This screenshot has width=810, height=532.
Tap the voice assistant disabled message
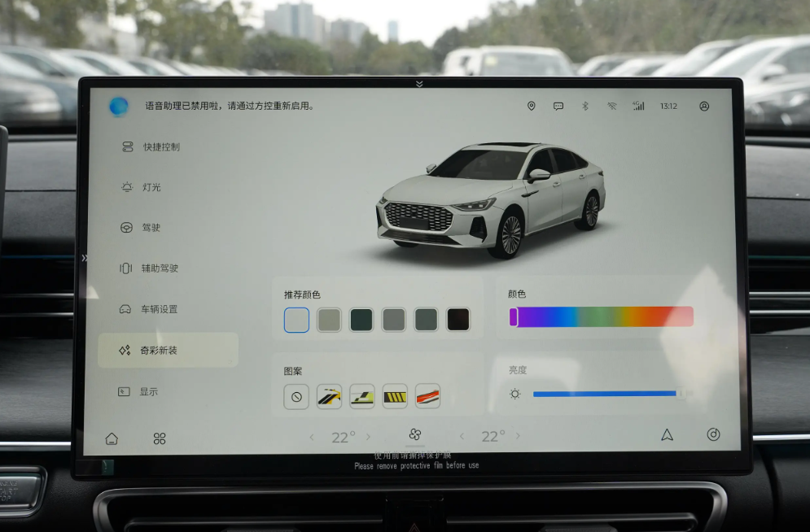coord(230,106)
